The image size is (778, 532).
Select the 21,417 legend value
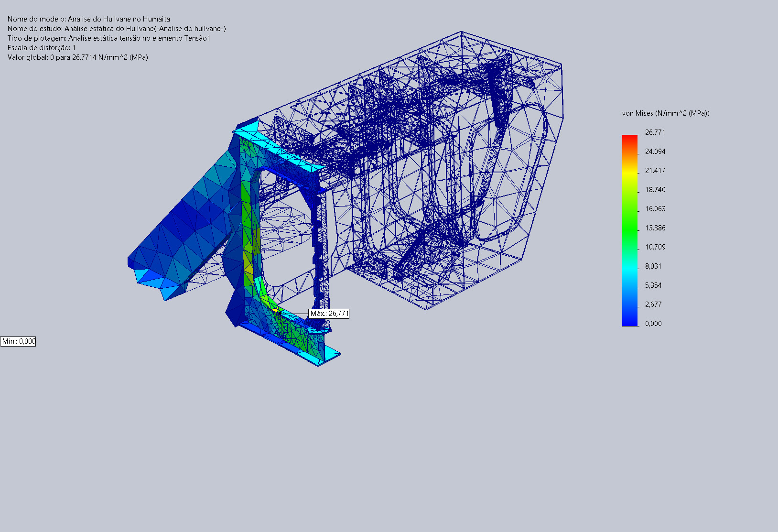[655, 171]
